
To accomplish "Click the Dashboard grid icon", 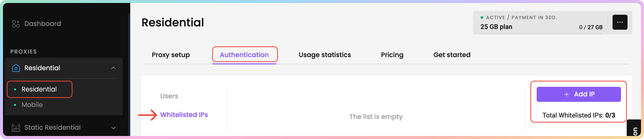I will (x=16, y=24).
